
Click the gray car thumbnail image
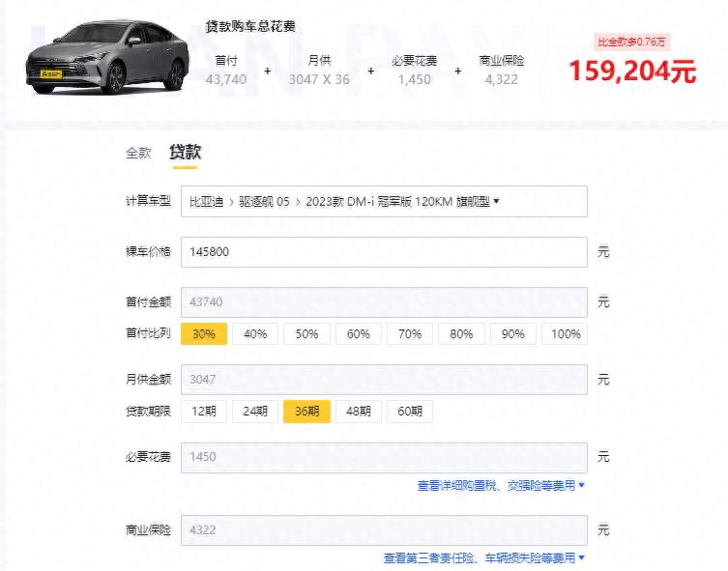(x=107, y=57)
